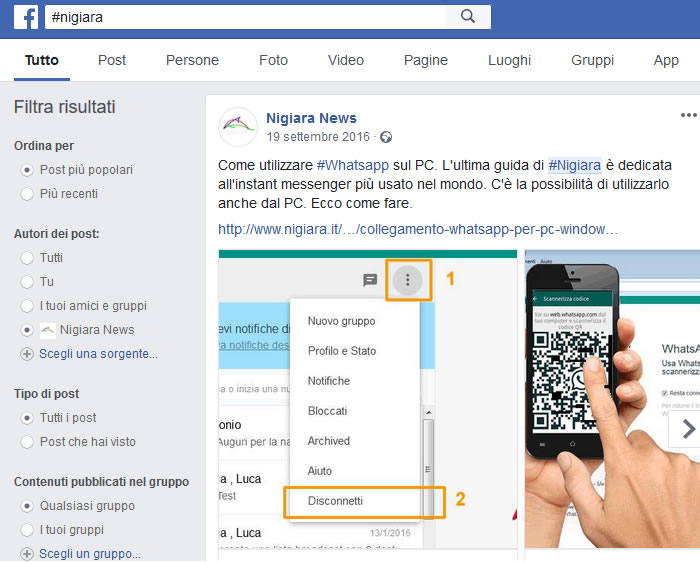700x562 pixels.
Task: Open the Video results tab
Action: pyautogui.click(x=345, y=60)
